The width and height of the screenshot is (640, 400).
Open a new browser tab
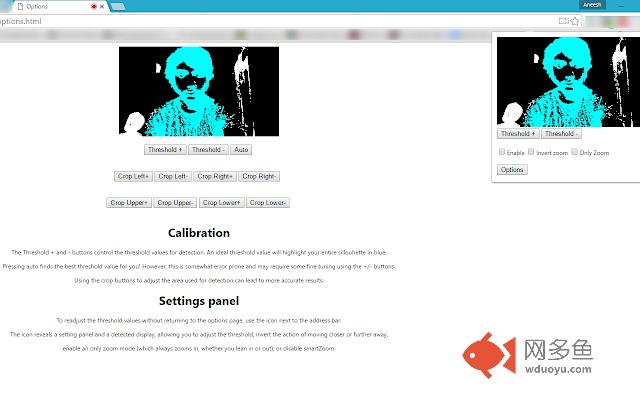click(118, 7)
